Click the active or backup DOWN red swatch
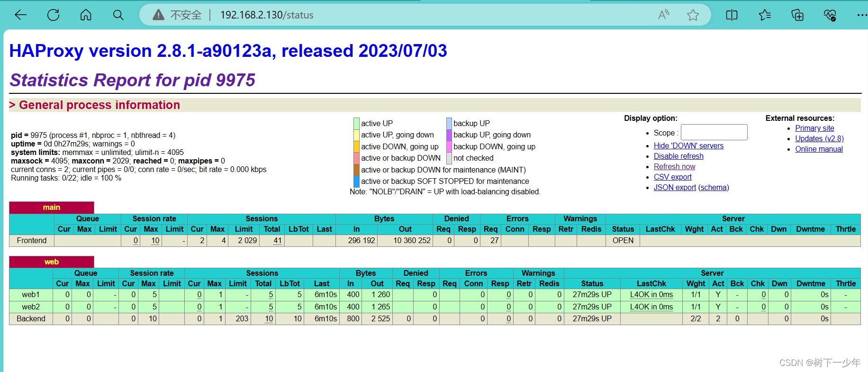This screenshot has width=868, height=372. click(x=356, y=158)
